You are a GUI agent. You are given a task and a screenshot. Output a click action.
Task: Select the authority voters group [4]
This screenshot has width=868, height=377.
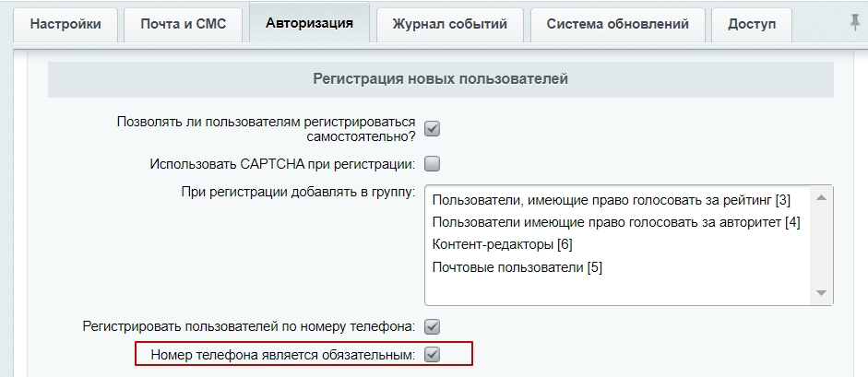[615, 223]
